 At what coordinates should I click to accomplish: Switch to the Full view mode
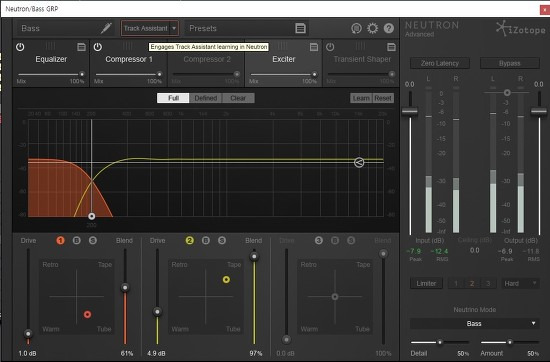173,98
